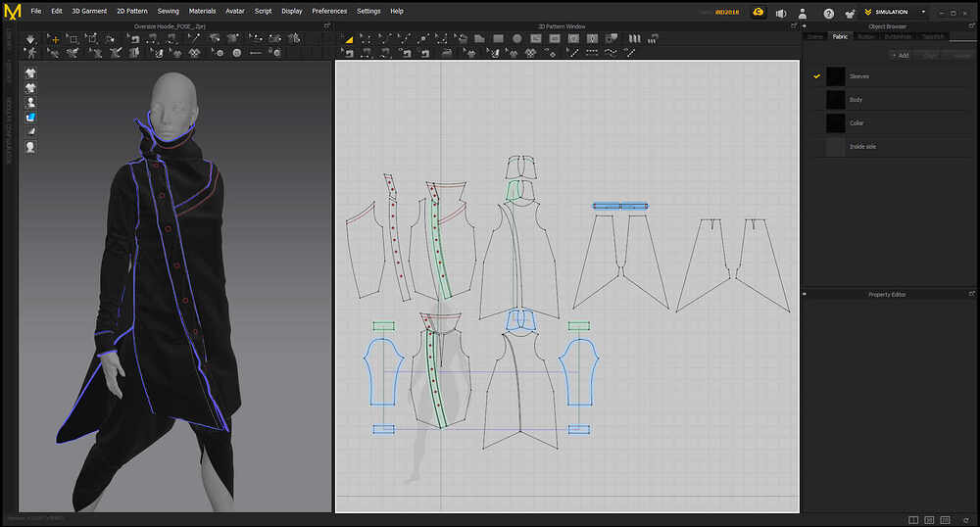Viewport: 980px width, 527px height.
Task: Select the Rectangle pattern tool in 2D toolbar
Action: tap(498, 39)
